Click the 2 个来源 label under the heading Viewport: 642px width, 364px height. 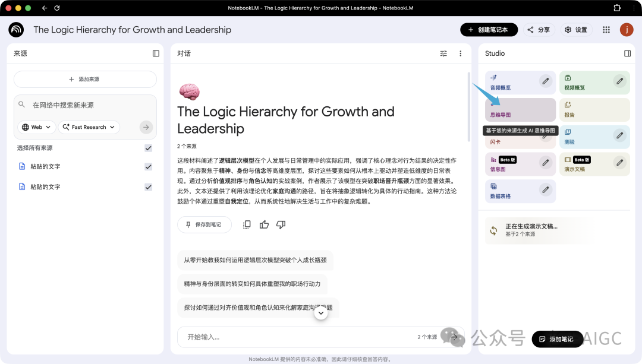tap(187, 146)
